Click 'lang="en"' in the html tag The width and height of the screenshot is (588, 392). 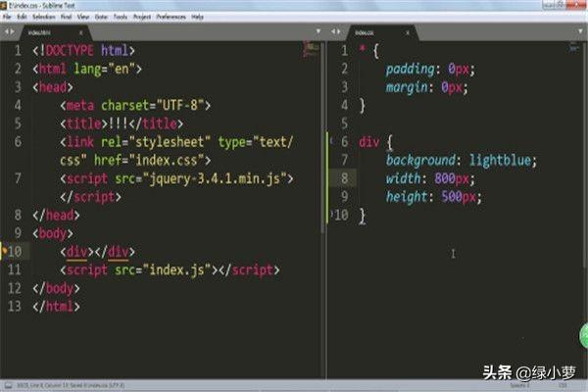click(x=104, y=69)
